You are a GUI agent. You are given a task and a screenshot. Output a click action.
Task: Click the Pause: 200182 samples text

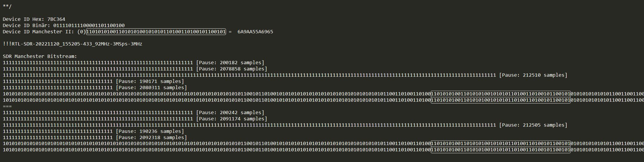pyautogui.click(x=230, y=62)
